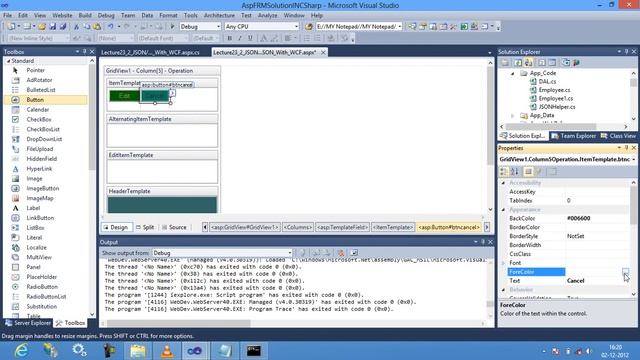640x360 pixels.
Task: Collapse the Appearance property category
Action: coord(503,210)
